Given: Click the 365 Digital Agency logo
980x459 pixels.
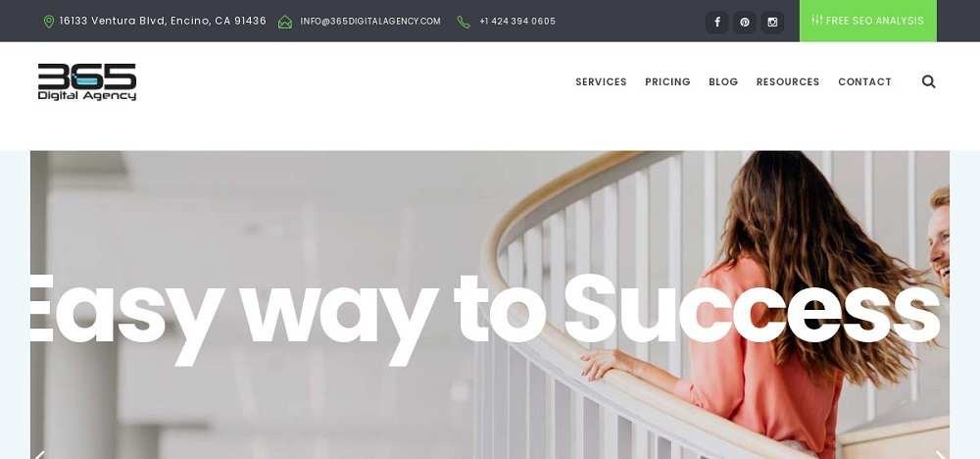Looking at the screenshot, I should click(87, 82).
